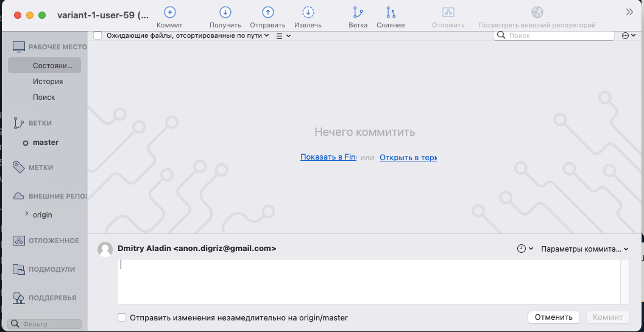The width and height of the screenshot is (644, 332).
Task: Focus the Поиск search field
Action: click(x=554, y=35)
